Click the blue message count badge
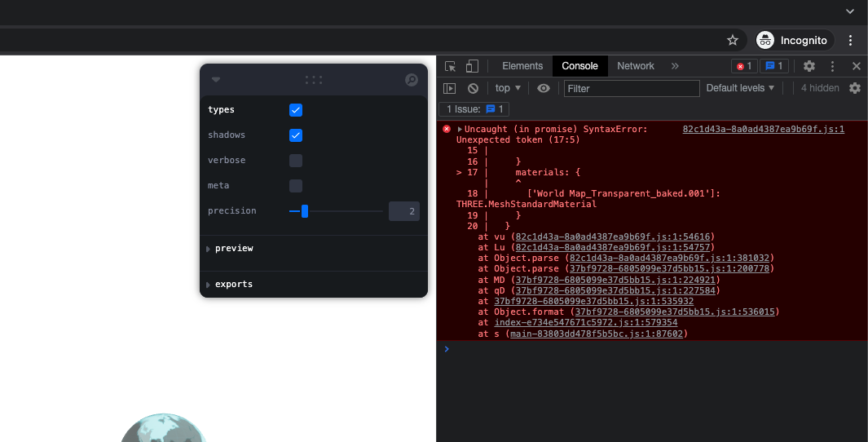868x442 pixels. tap(774, 66)
